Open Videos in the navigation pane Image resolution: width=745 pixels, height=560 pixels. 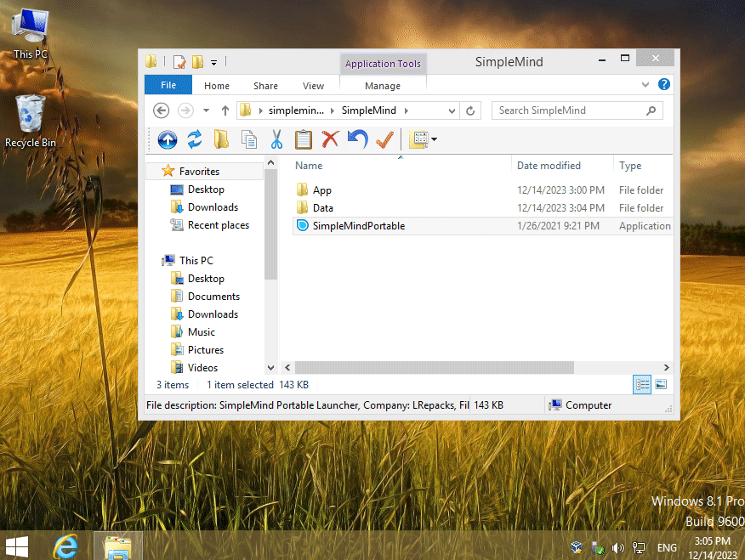pyautogui.click(x=202, y=368)
